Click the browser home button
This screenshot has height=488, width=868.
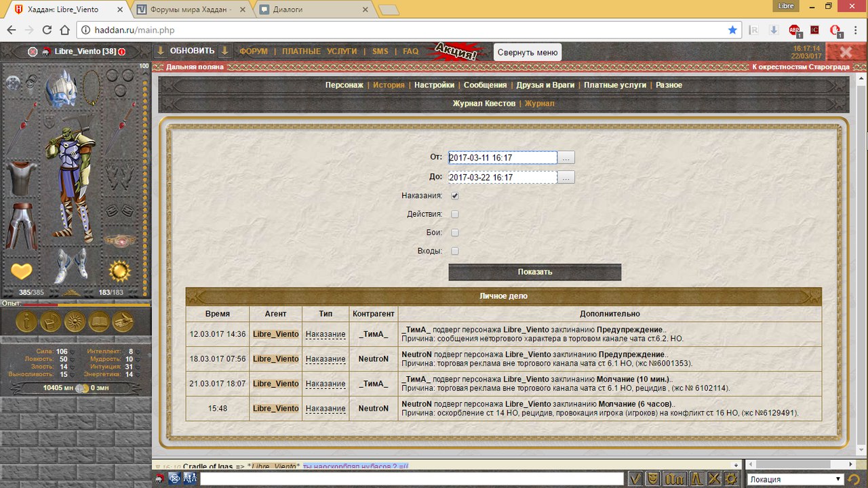[x=64, y=30]
